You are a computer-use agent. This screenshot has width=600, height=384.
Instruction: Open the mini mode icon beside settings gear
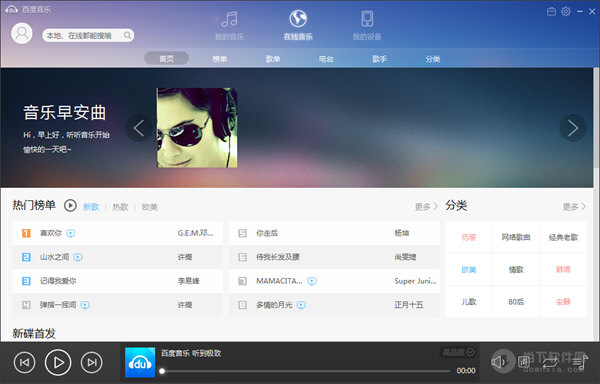pyautogui.click(x=551, y=11)
